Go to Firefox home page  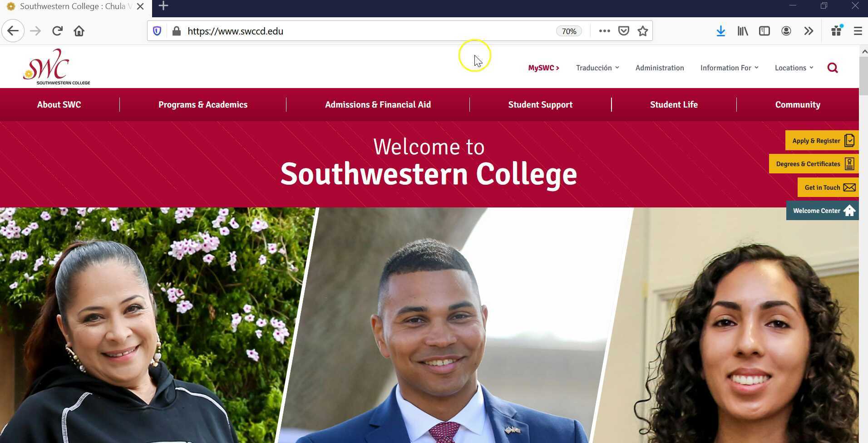[79, 31]
